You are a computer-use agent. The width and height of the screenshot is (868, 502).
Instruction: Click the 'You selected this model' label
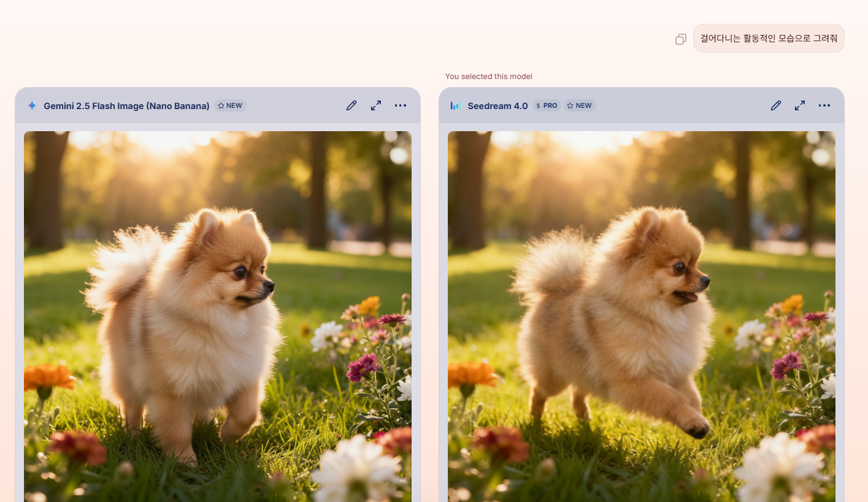coord(488,77)
